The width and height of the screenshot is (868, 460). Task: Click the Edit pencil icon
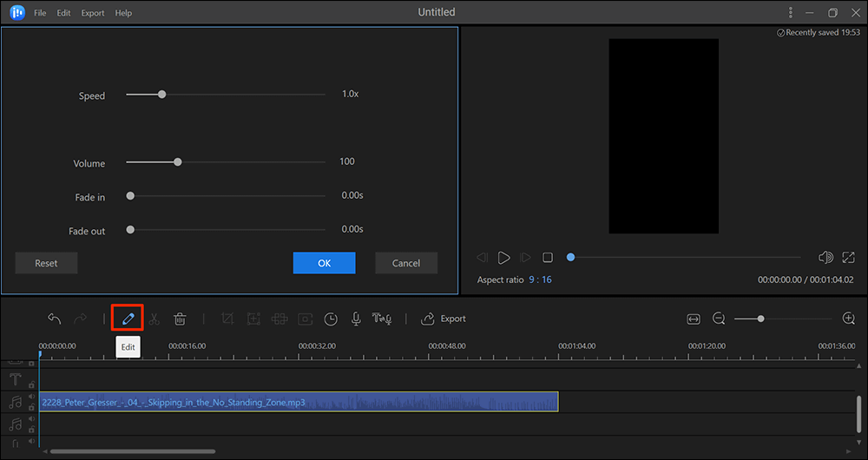pyautogui.click(x=128, y=319)
